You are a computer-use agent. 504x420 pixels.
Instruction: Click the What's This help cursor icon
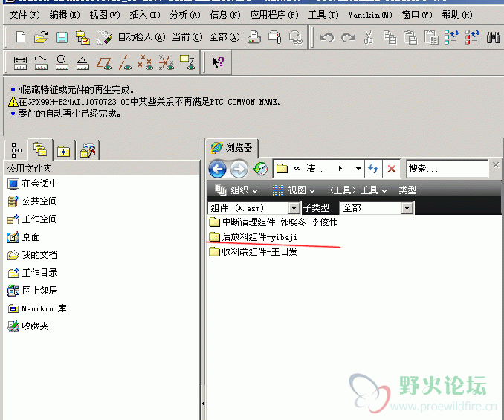219,62
